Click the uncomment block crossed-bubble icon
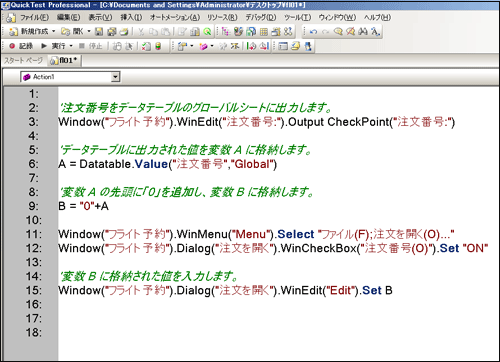Viewport: 500px width, 362px height. (350, 32)
